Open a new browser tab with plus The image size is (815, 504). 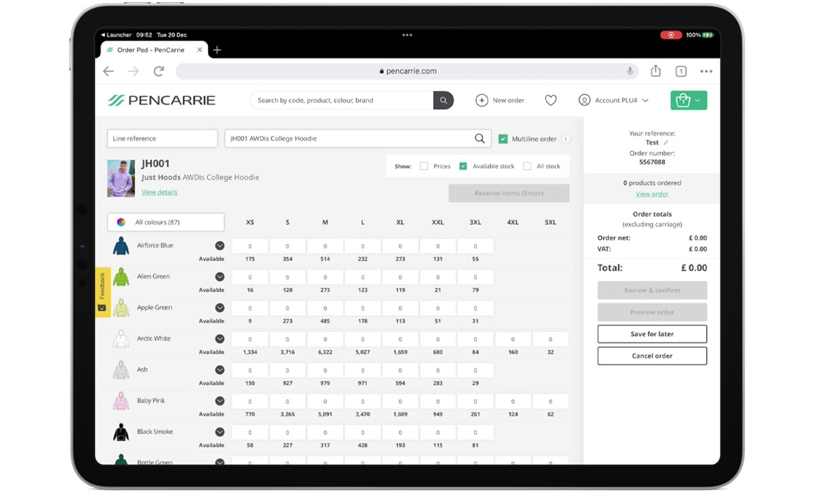pos(217,50)
